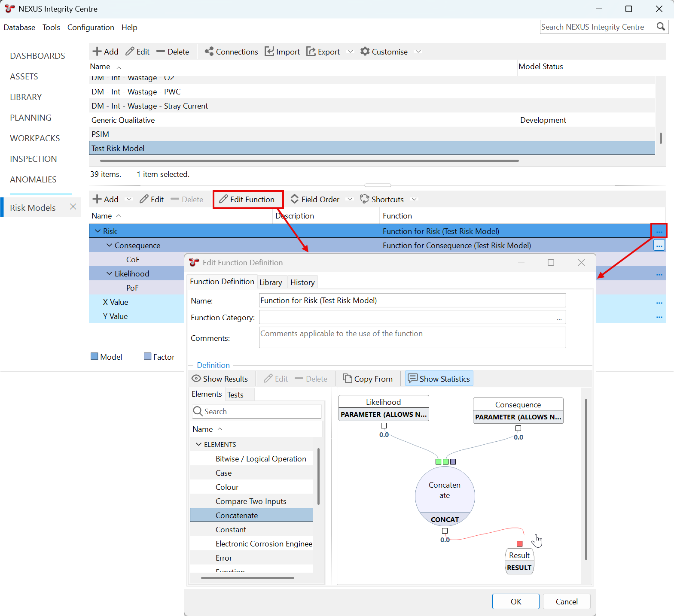Open the Export dropdown arrow
This screenshot has width=674, height=616.
tap(350, 52)
